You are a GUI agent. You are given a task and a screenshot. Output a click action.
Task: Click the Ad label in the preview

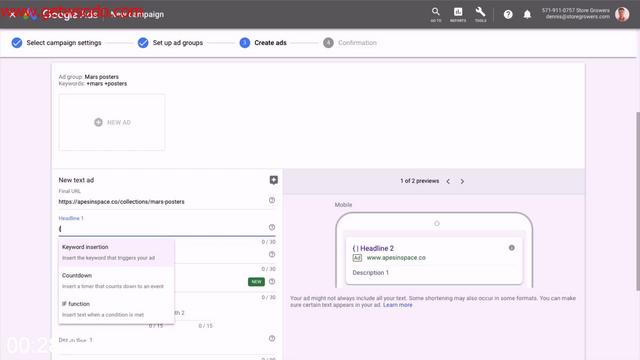pyautogui.click(x=357, y=258)
